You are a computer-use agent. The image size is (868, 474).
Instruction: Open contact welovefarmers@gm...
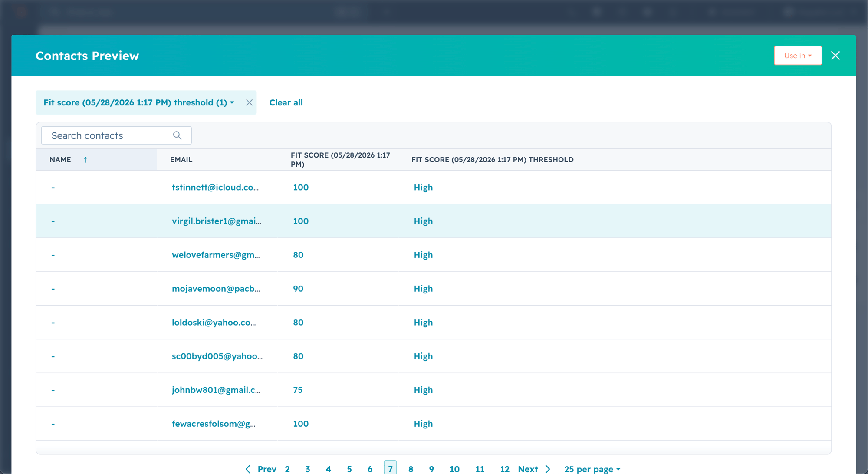click(x=216, y=255)
